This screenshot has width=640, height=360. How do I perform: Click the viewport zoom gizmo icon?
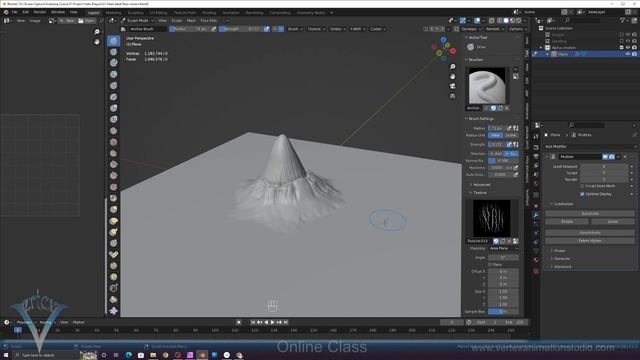click(x=453, y=67)
